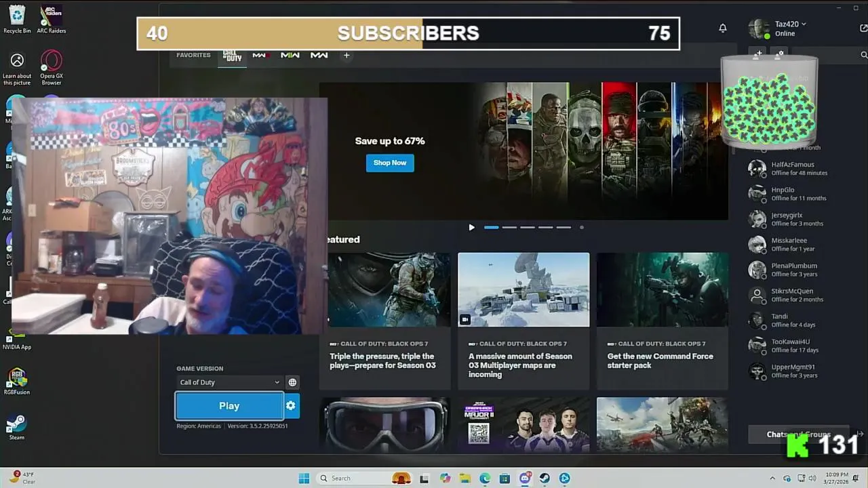Open the Major II tournament thumbnail
Screen dimensions: 868x488
pos(524,425)
